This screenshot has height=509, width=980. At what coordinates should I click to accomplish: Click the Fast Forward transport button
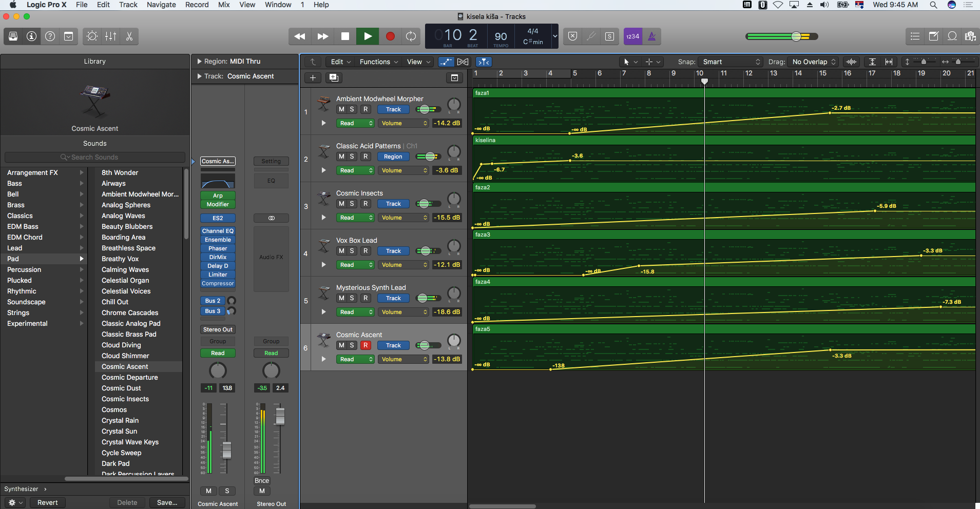point(323,36)
